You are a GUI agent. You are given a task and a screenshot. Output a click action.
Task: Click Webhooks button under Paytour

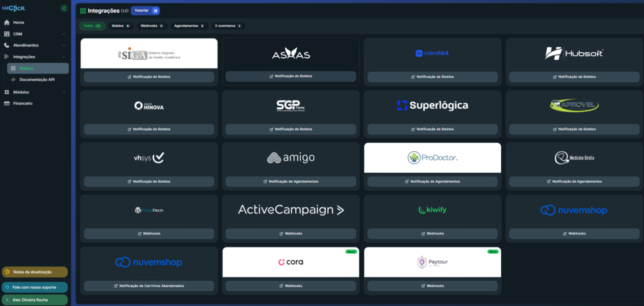click(433, 286)
